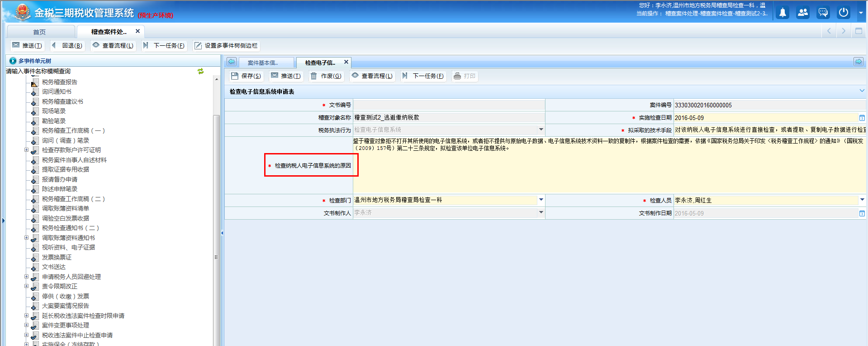Select 发票换票证 tree item
The width and height of the screenshot is (868, 346).
click(x=57, y=257)
